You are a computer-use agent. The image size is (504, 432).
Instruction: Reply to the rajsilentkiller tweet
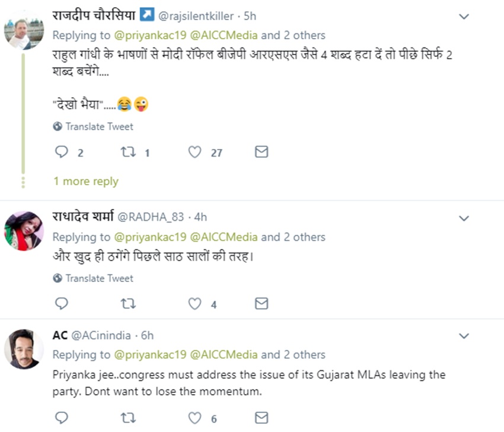tap(62, 153)
